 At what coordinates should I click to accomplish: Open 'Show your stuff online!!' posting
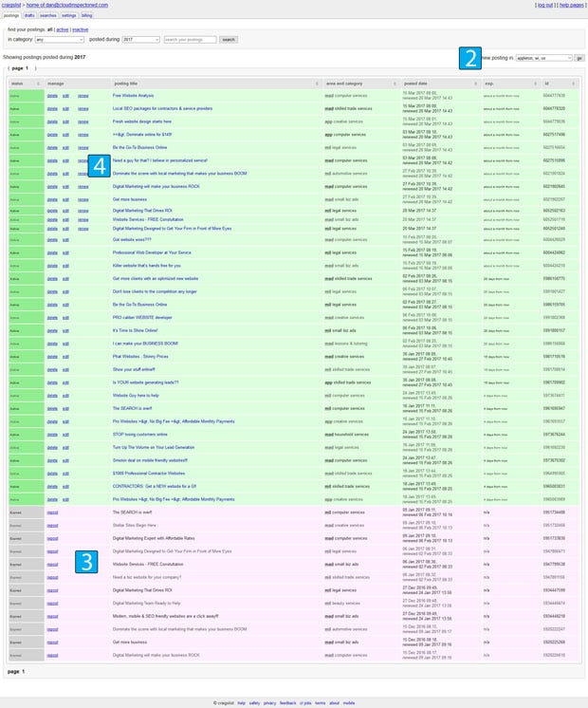134,369
